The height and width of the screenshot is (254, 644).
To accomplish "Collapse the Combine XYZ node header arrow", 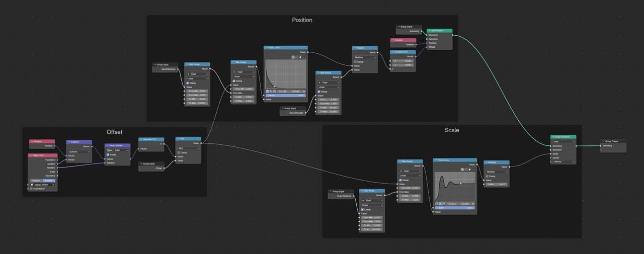I will pyautogui.click(x=393, y=52).
